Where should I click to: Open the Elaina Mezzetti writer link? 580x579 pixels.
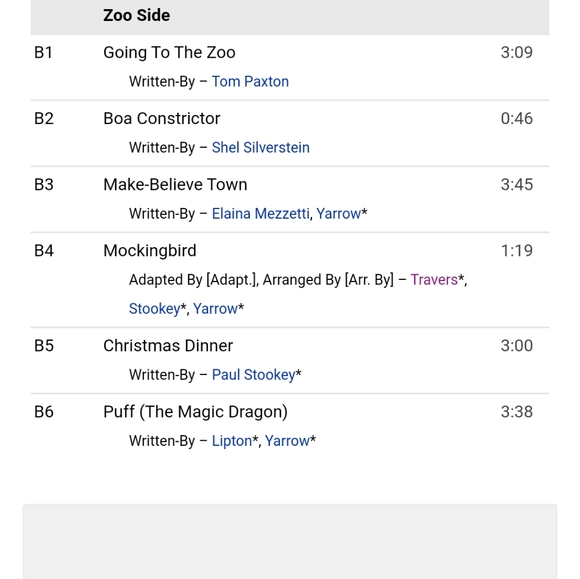point(260,213)
